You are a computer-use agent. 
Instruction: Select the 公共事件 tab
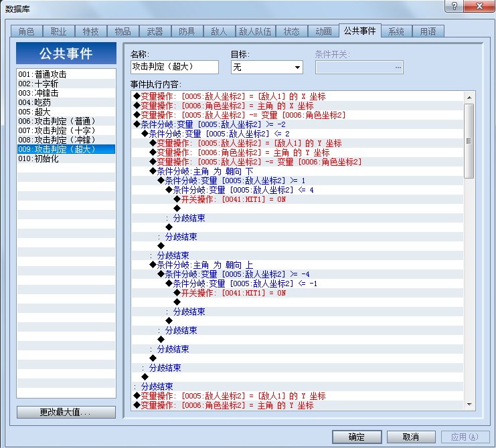(359, 31)
